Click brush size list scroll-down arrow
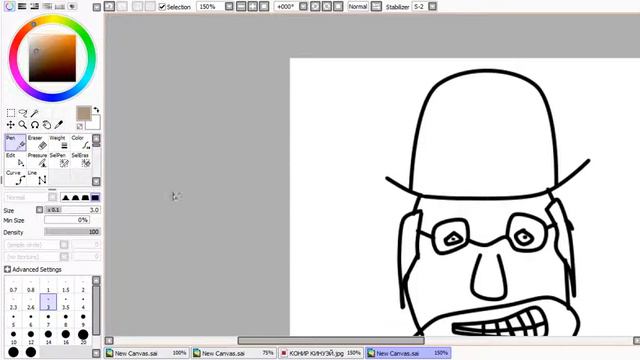 [96, 353]
